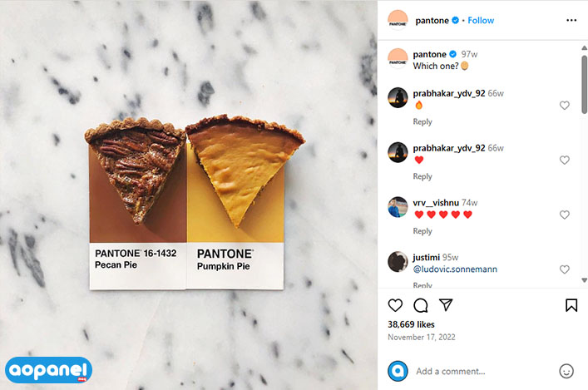
Task: Open @ludovic.sonnemann mention link
Action: click(x=455, y=269)
